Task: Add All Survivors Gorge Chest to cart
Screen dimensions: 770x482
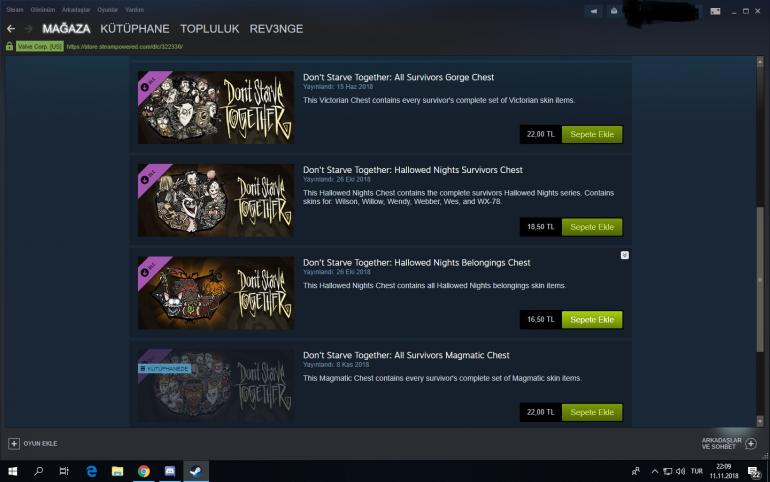Action: tap(592, 134)
